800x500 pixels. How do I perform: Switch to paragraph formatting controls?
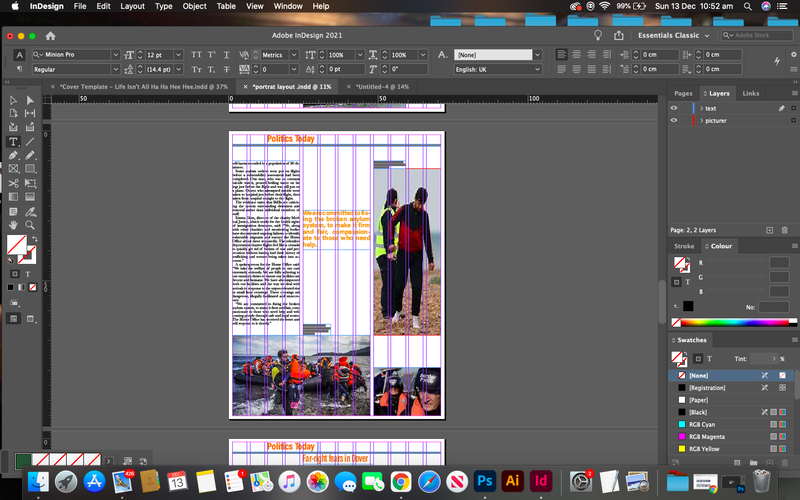point(19,69)
